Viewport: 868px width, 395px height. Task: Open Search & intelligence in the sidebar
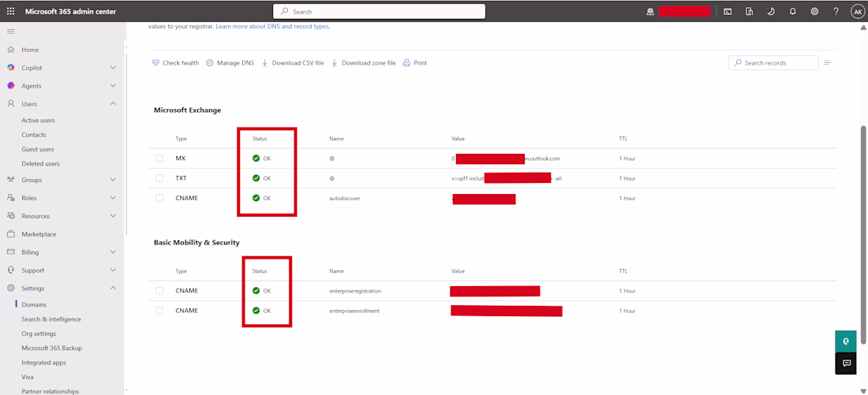(x=51, y=319)
